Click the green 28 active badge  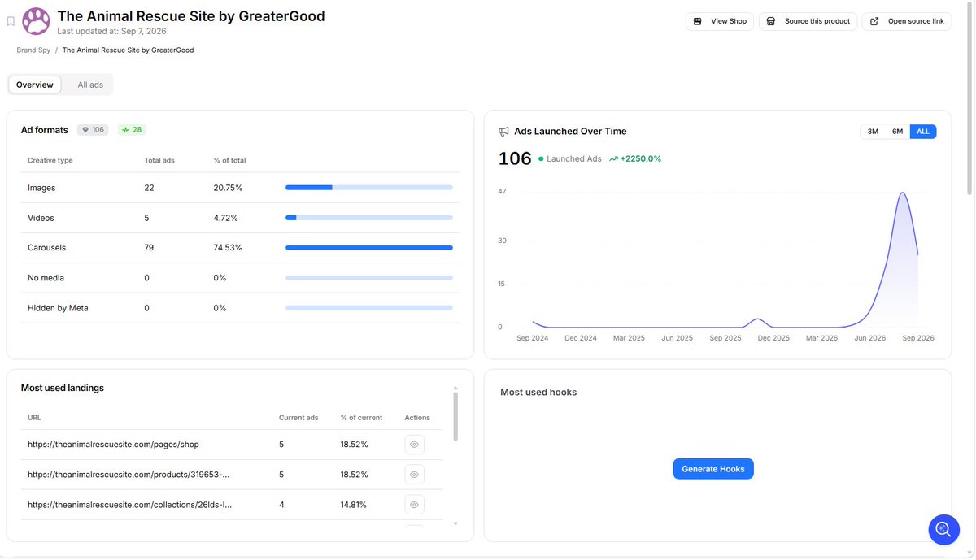[x=132, y=130]
